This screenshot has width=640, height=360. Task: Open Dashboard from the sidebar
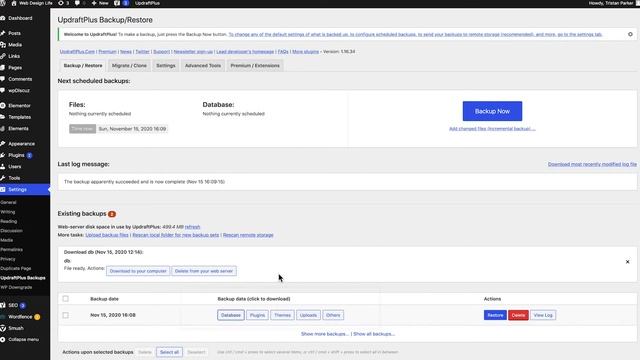[20, 18]
